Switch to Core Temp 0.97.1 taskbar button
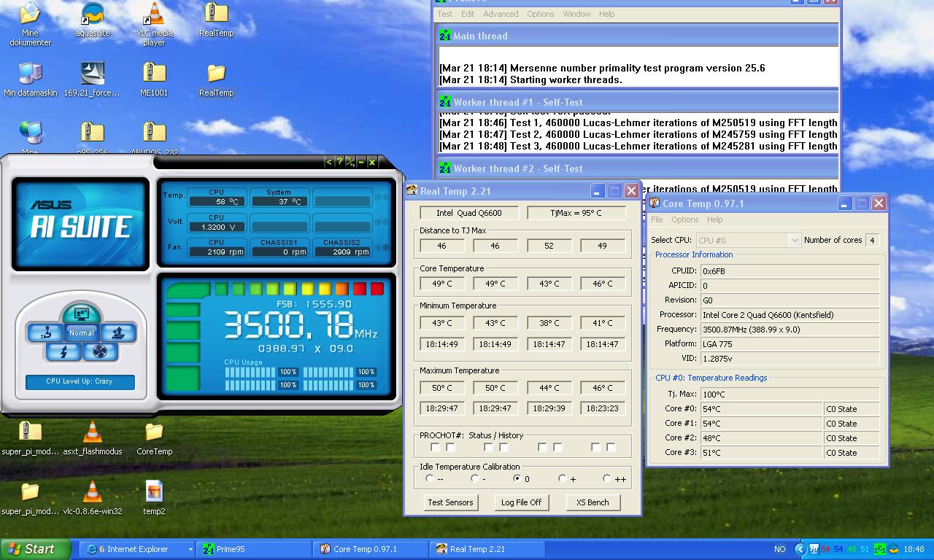The image size is (934, 560). (x=371, y=549)
